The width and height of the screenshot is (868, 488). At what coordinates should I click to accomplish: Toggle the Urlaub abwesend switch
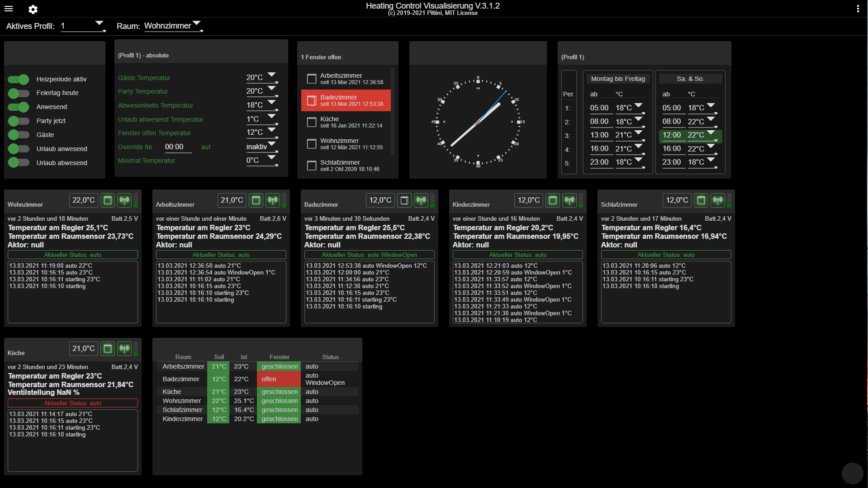coord(19,163)
